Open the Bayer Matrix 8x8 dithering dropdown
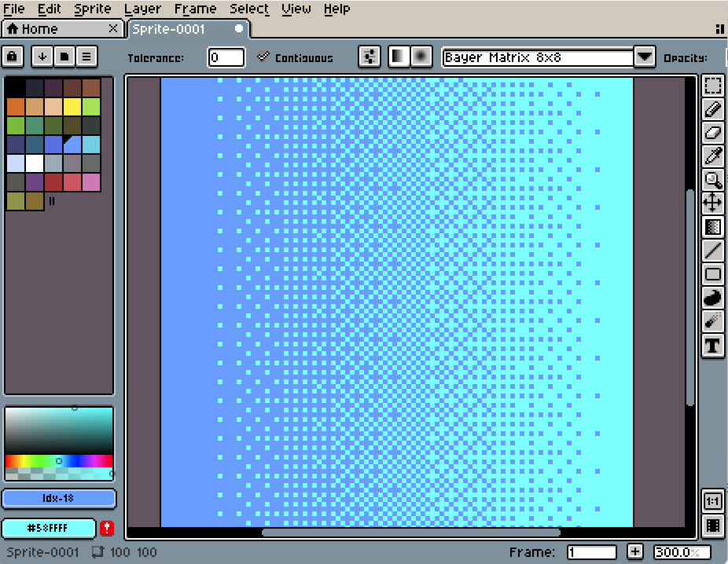This screenshot has height=564, width=728. point(644,57)
